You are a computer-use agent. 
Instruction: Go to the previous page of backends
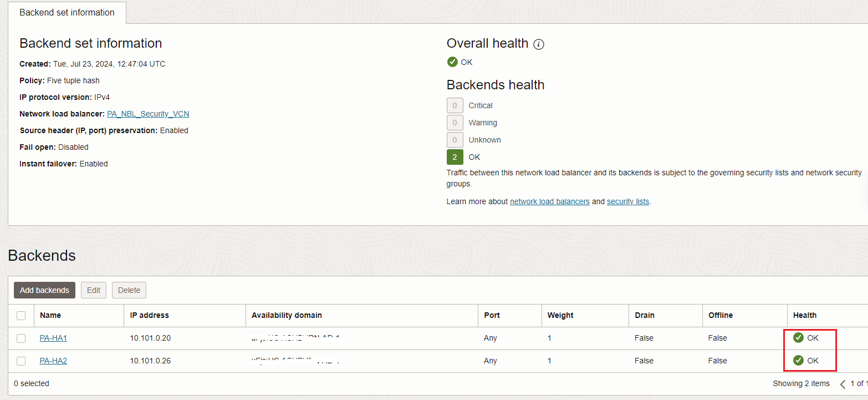tap(843, 384)
